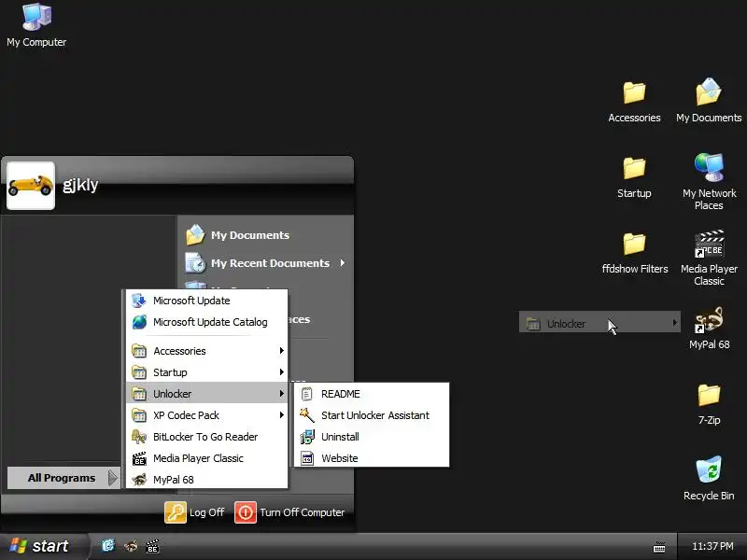Open the XP Codec Pack program group
The width and height of the screenshot is (747, 560).
tap(206, 415)
